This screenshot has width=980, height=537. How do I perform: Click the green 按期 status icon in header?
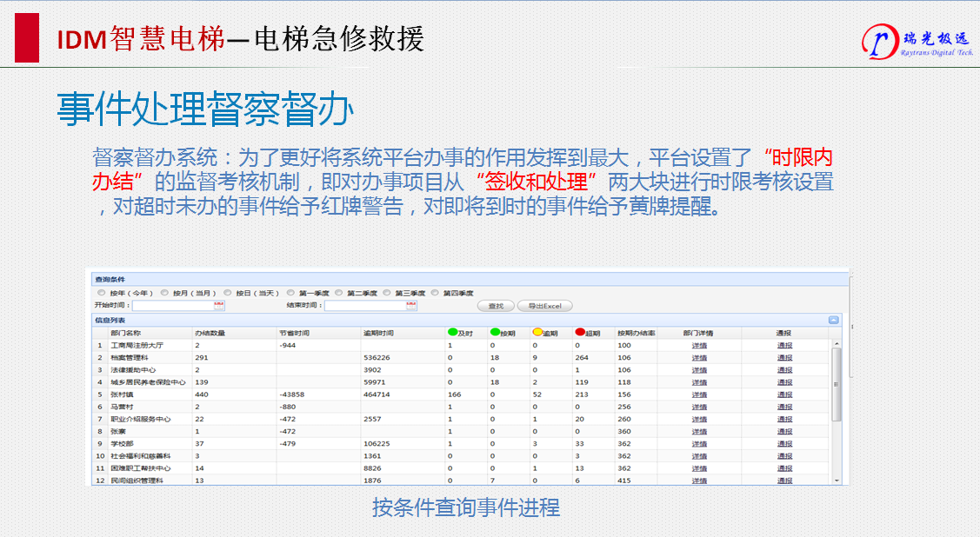(495, 332)
